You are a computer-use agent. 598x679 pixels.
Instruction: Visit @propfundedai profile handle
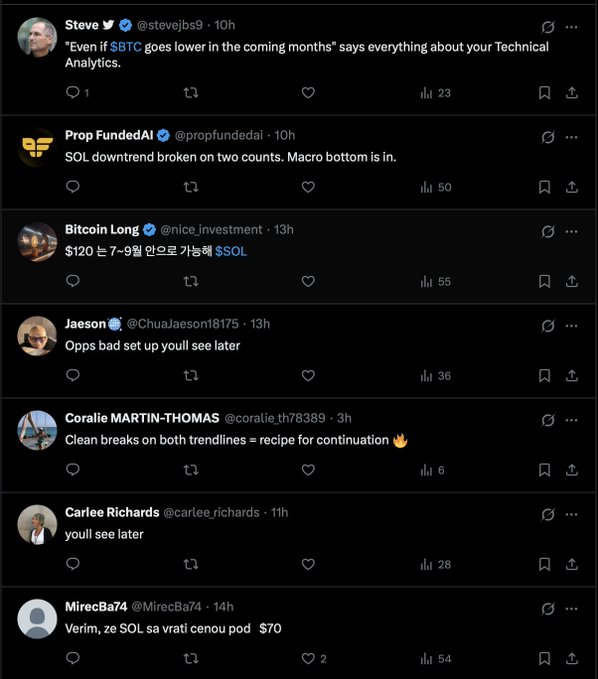(x=219, y=136)
